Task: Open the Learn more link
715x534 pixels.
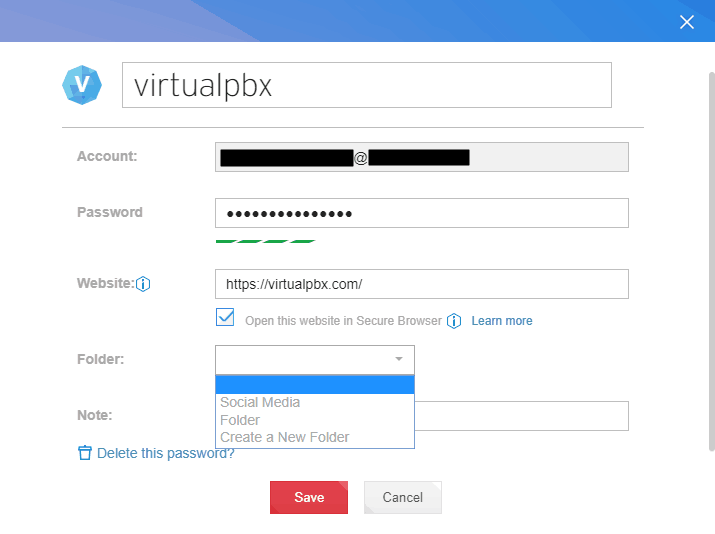Action: [x=502, y=321]
